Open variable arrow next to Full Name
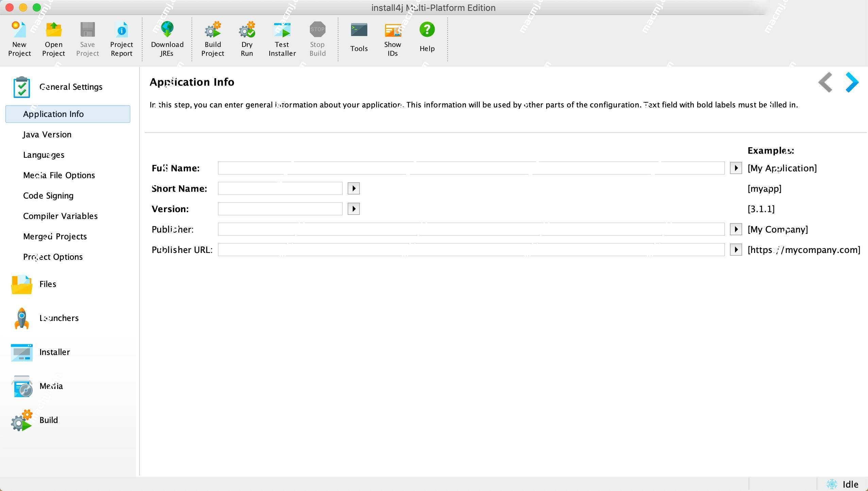This screenshot has width=868, height=491. (x=736, y=168)
